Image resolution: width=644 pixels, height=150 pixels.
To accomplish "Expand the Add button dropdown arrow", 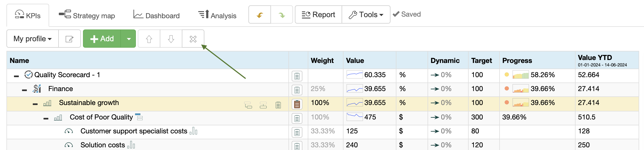I will [x=129, y=39].
